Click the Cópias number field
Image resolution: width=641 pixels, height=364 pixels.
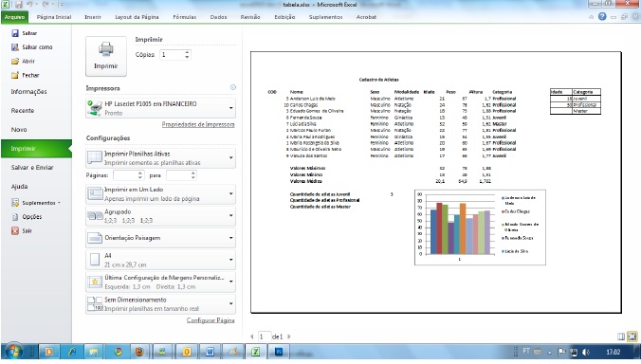click(x=172, y=55)
